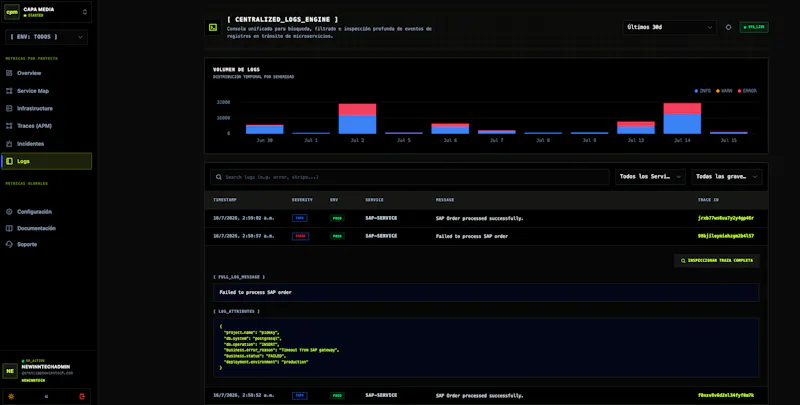Click the Service Map icon in the sidebar

[x=9, y=91]
